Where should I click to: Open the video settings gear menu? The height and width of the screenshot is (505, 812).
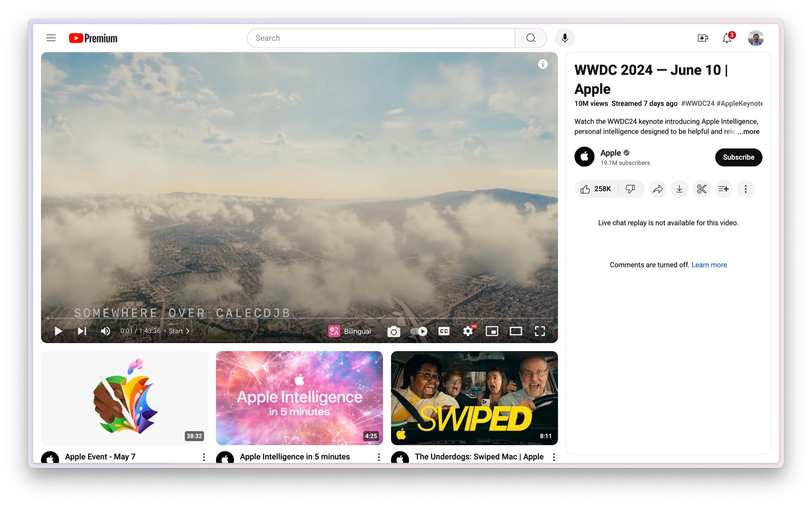(x=468, y=331)
